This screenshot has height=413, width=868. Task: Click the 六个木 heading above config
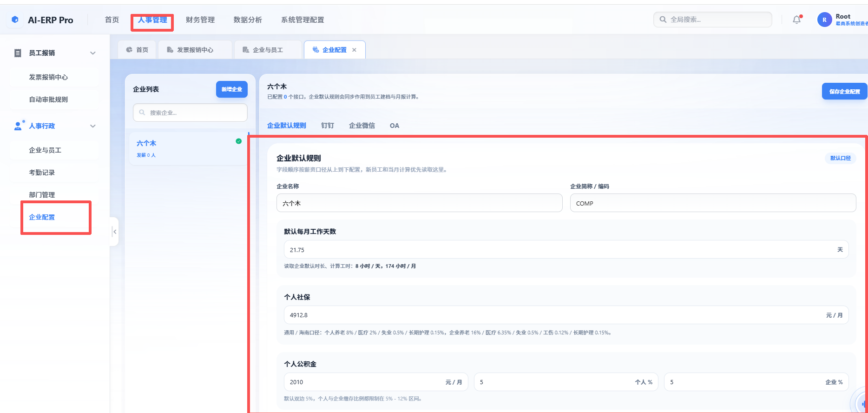click(277, 87)
